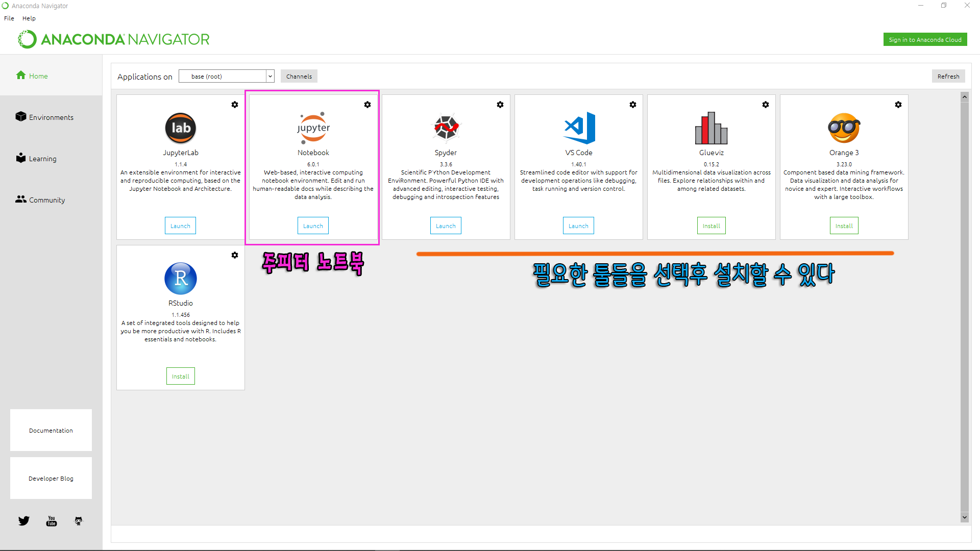Image resolution: width=980 pixels, height=551 pixels.
Task: Click the Twitter bird icon
Action: (x=24, y=521)
